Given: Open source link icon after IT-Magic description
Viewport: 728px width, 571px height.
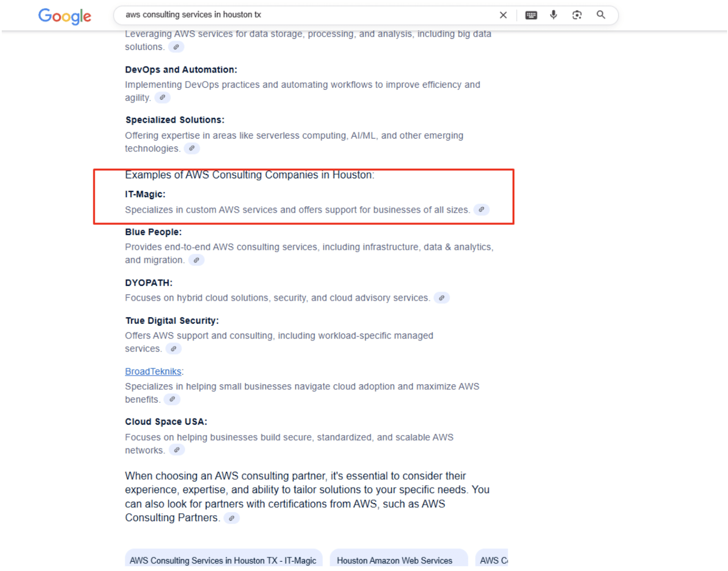Looking at the screenshot, I should coord(481,210).
